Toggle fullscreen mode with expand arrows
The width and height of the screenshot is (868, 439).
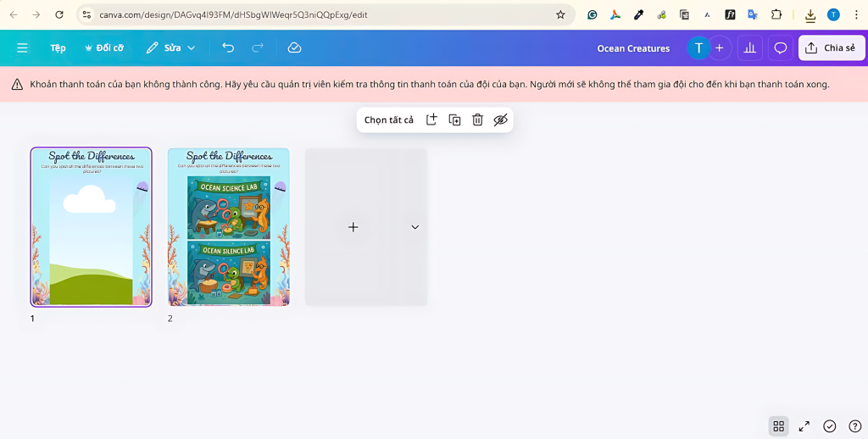[804, 426]
